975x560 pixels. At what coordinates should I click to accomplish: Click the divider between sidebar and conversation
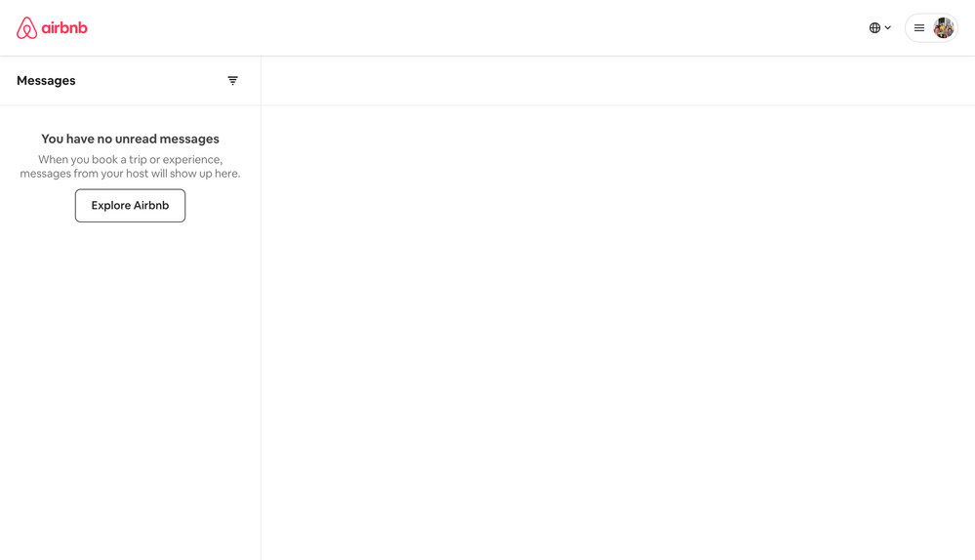[x=261, y=332]
